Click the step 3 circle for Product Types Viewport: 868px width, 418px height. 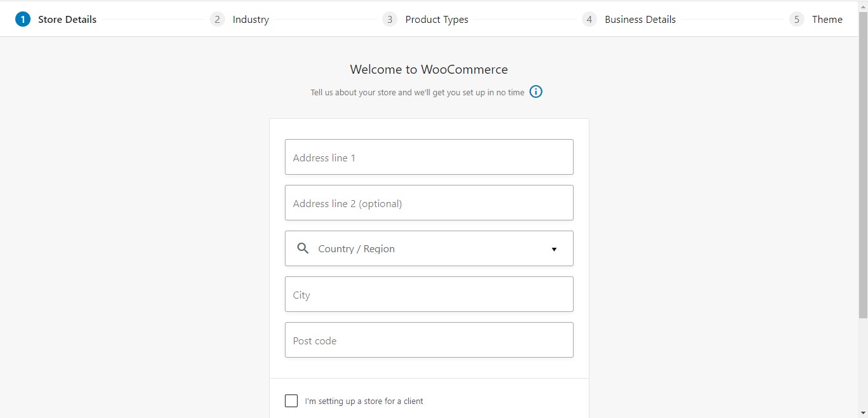pyautogui.click(x=390, y=19)
